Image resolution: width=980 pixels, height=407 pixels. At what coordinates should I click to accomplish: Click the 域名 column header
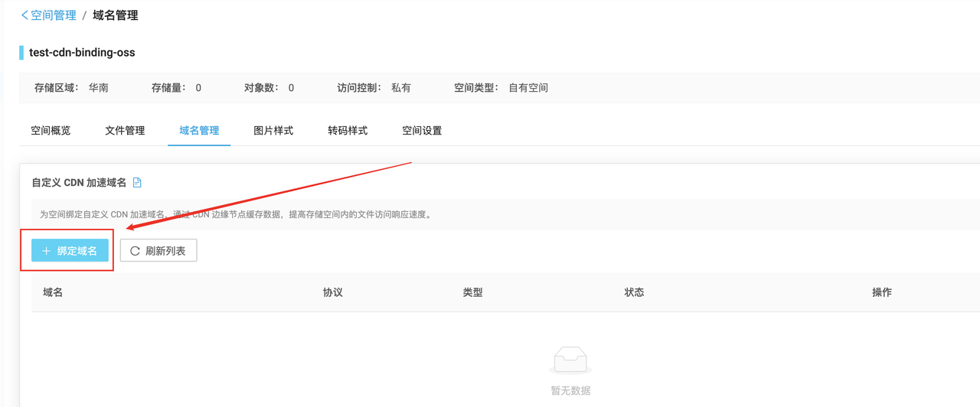coord(53,293)
